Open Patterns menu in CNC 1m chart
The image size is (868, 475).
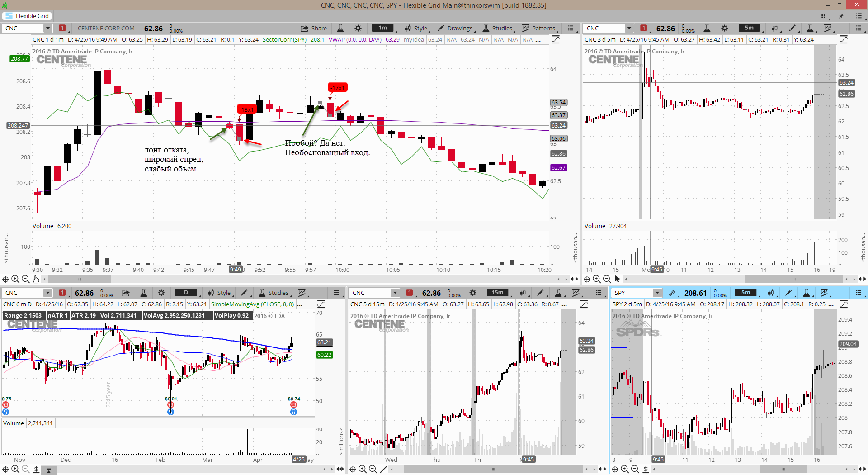pyautogui.click(x=539, y=28)
